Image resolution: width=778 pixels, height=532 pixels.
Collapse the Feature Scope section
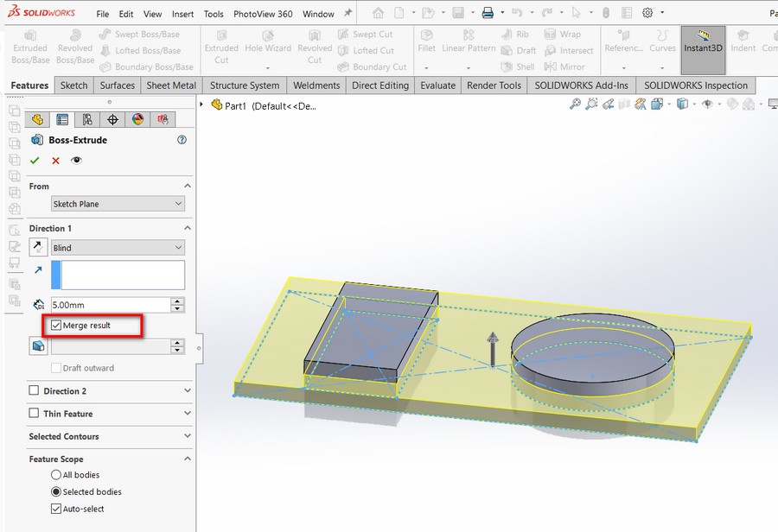pos(188,459)
